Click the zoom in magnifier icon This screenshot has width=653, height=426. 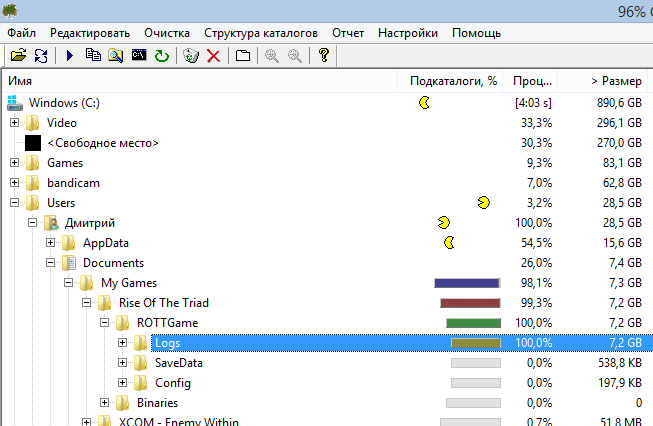tap(272, 55)
